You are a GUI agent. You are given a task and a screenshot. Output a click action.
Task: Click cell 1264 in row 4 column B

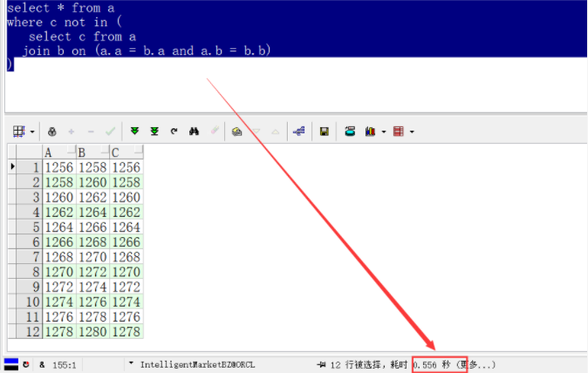coord(92,213)
